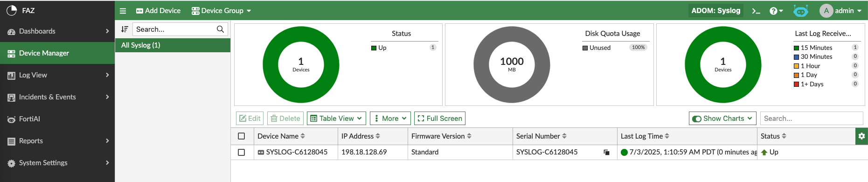Open Log View in sidebar
This screenshot has height=182, width=868.
57,75
